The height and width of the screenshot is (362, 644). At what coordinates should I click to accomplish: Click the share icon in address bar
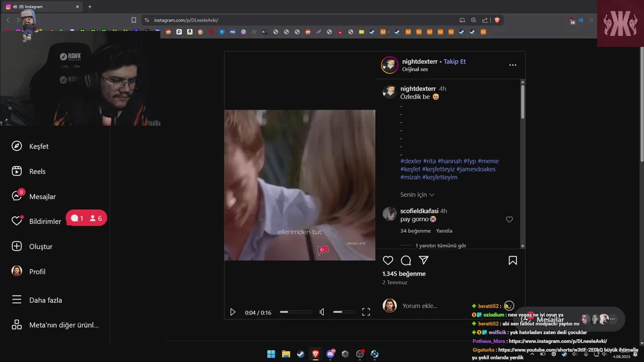point(485,20)
